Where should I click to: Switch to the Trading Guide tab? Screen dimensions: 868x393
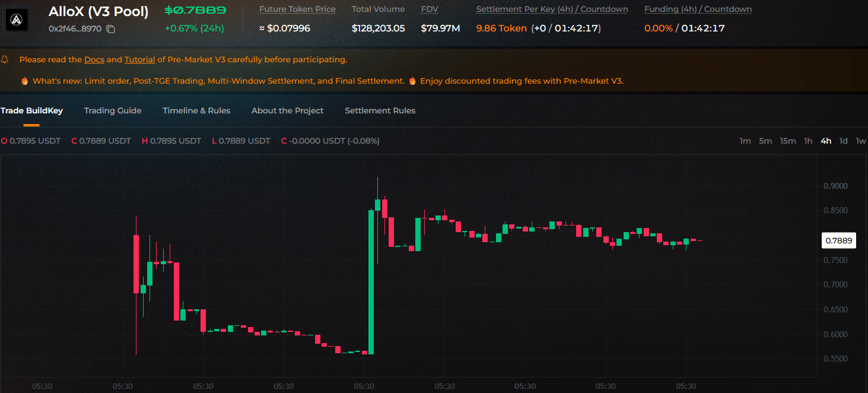113,110
